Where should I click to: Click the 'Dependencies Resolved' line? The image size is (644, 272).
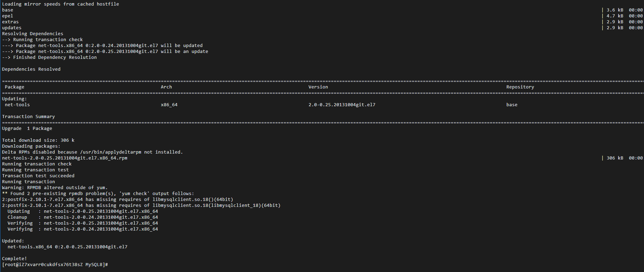pyautogui.click(x=31, y=69)
